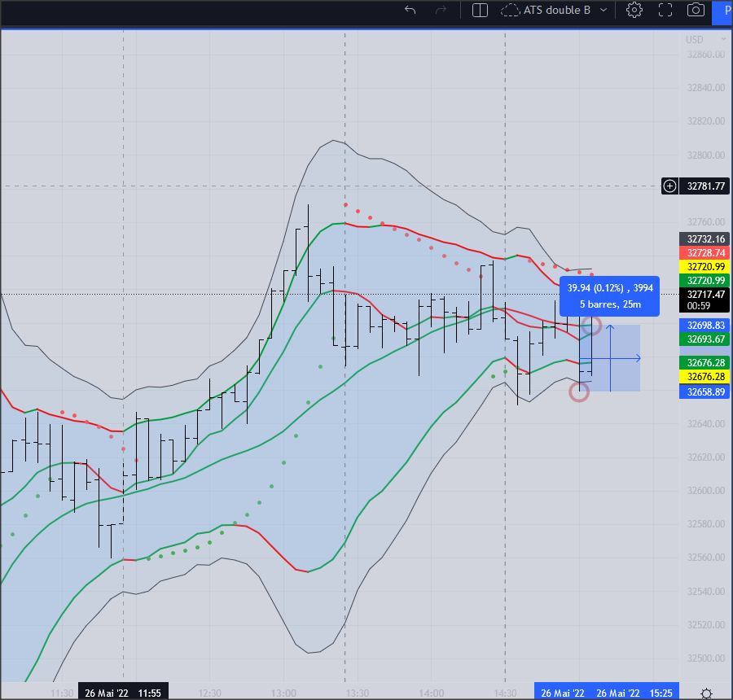Click the 32676.28 green price label
733x700 pixels.
click(x=705, y=363)
